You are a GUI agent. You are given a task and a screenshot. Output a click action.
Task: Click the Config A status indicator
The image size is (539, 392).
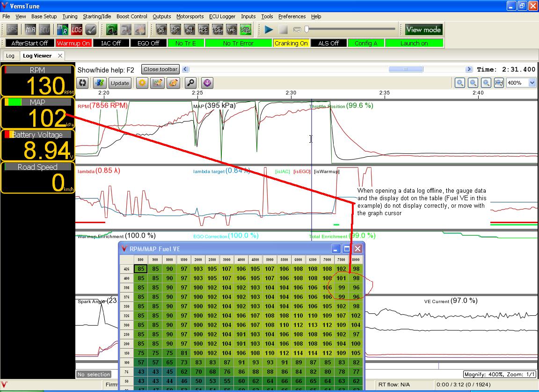(x=366, y=43)
